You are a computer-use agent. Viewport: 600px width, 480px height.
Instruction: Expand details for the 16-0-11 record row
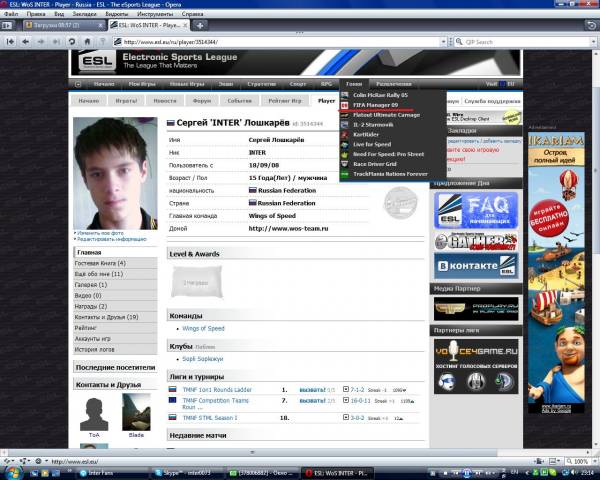(x=346, y=400)
